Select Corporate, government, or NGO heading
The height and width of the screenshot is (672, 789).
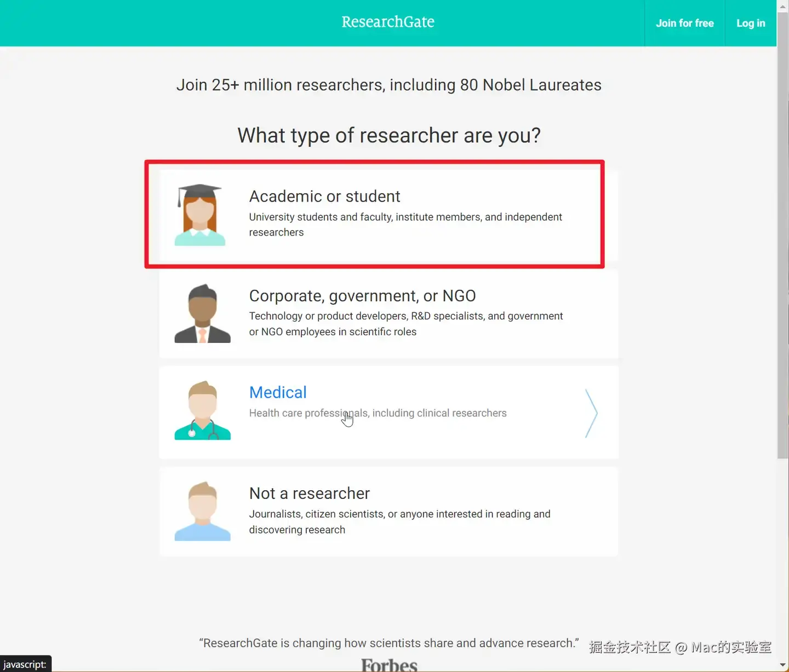click(362, 296)
